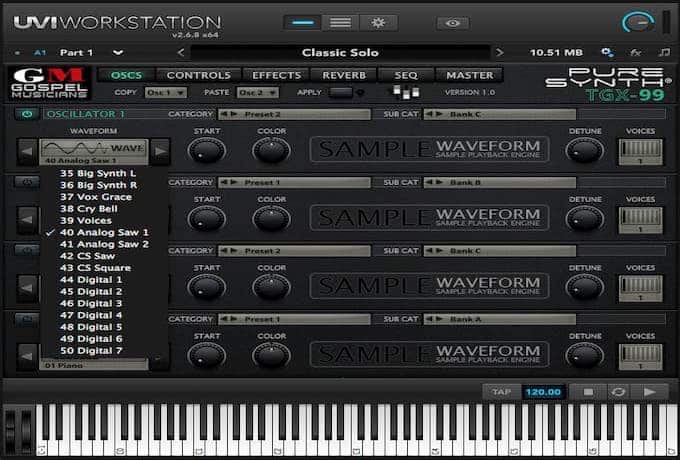Switch to single view mode icon

pyautogui.click(x=302, y=23)
